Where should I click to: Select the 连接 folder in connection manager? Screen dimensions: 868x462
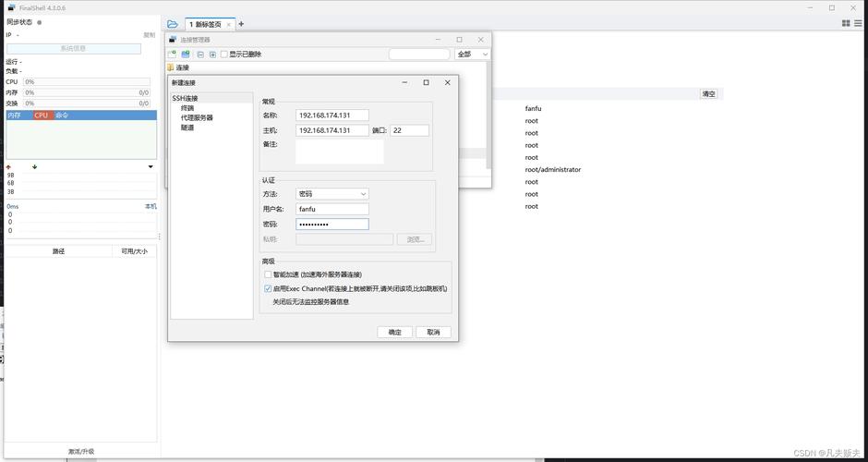(178, 67)
